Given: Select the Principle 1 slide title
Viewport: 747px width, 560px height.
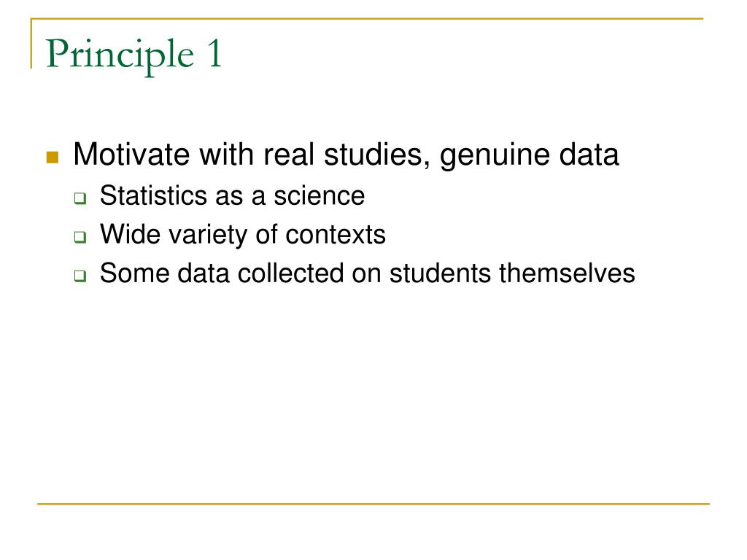Looking at the screenshot, I should (134, 55).
